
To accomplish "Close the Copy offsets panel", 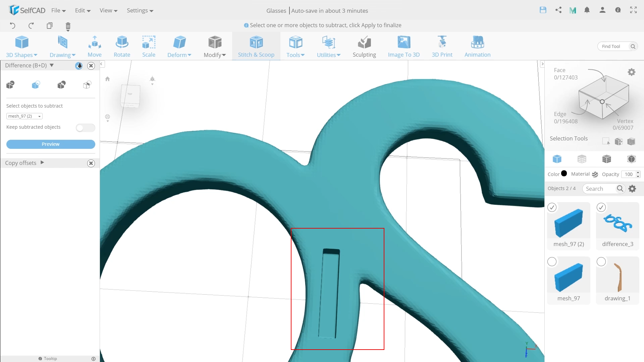I will pyautogui.click(x=91, y=163).
